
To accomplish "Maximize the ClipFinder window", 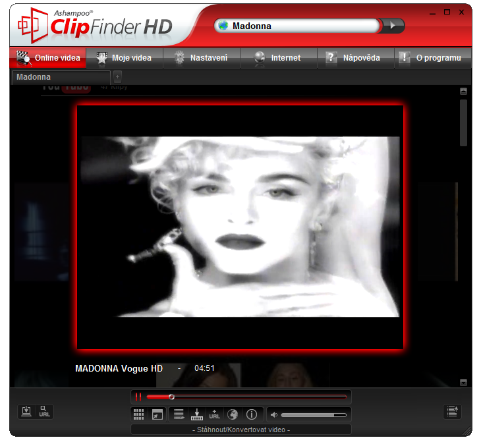I will 447,12.
